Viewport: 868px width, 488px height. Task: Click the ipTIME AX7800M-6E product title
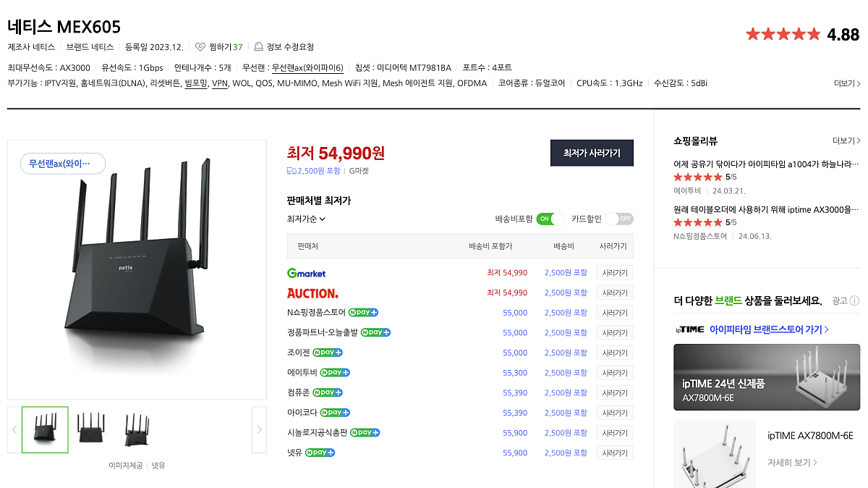tap(810, 436)
